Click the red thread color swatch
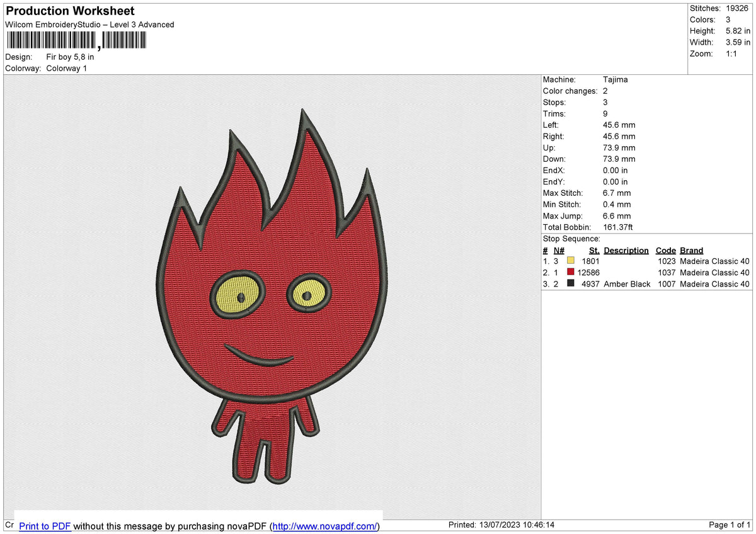This screenshot has width=756, height=534. [x=571, y=272]
